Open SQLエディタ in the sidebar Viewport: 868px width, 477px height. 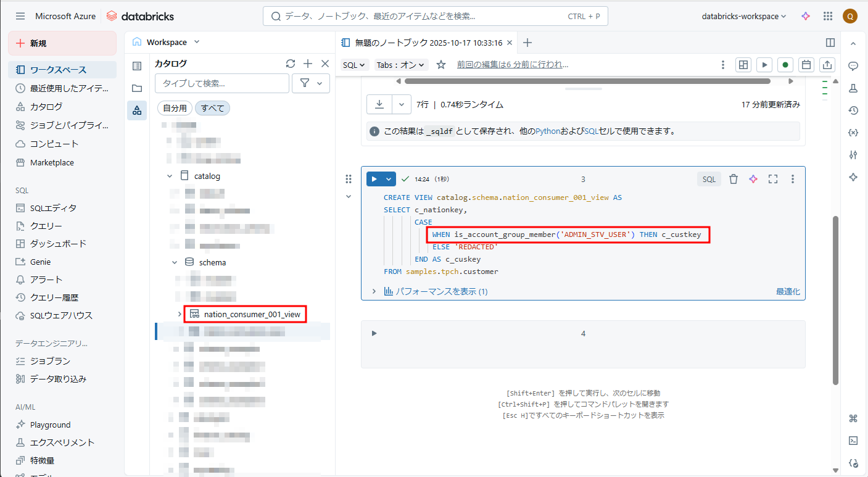(x=54, y=208)
